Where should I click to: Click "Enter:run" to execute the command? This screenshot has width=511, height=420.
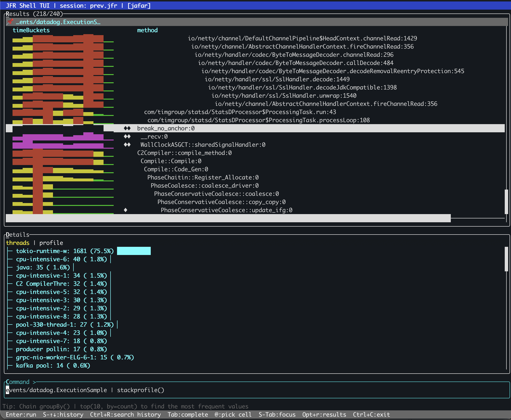21,414
